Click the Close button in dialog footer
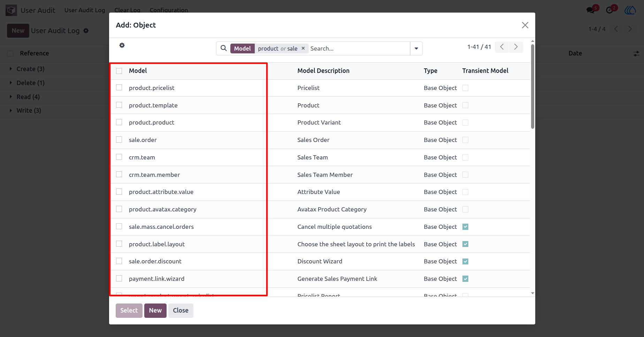Screen dimensions: 644x337 point(181,310)
